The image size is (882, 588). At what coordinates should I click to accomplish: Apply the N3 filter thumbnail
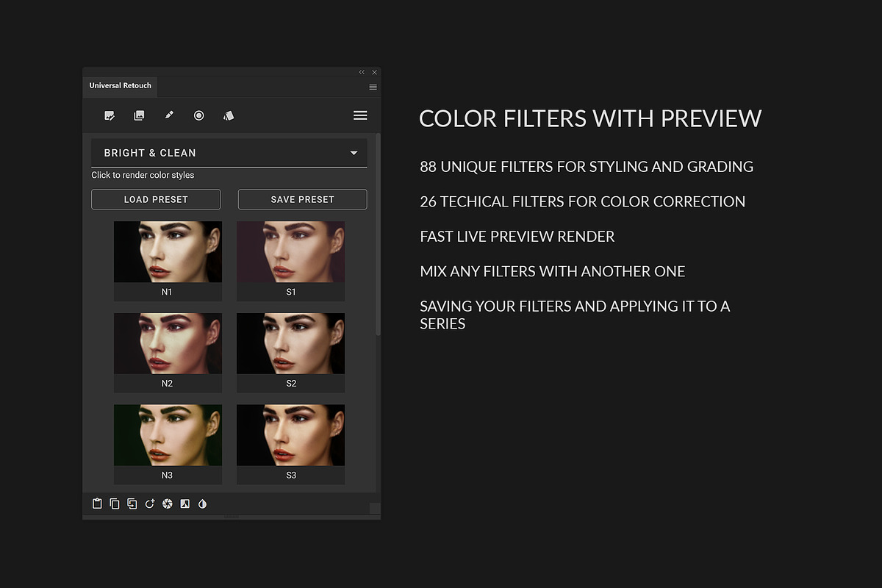[168, 435]
